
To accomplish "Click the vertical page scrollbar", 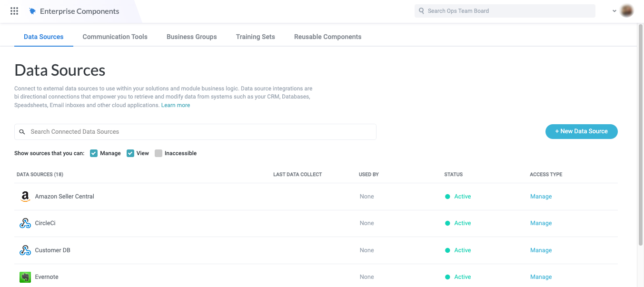I will click(640, 133).
